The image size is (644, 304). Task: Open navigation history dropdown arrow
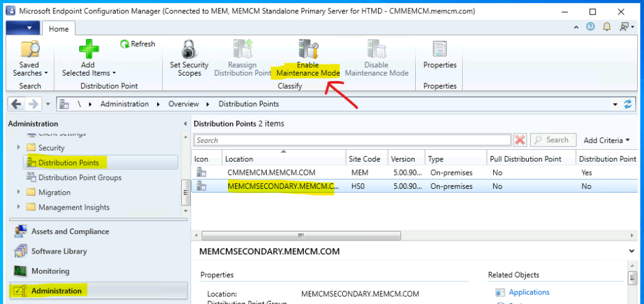pyautogui.click(x=48, y=104)
